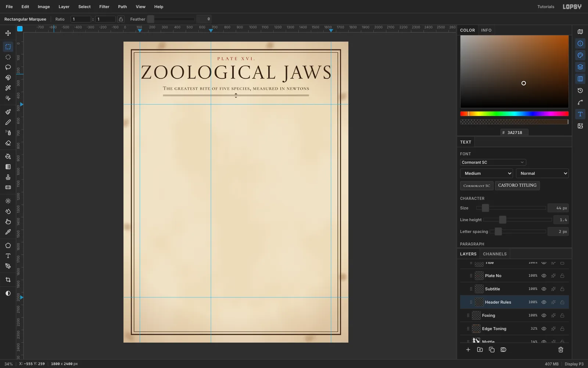
Task: Click the Letter spacing slider
Action: click(518, 231)
